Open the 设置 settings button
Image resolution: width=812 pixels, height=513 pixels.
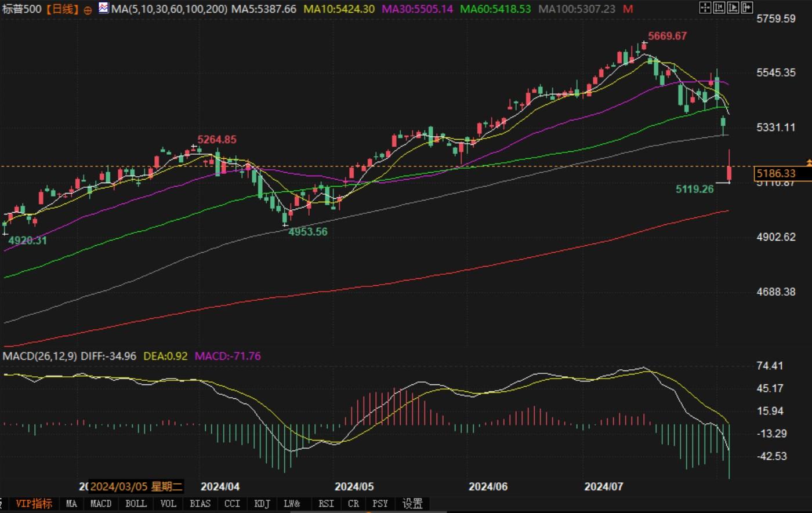point(412,504)
